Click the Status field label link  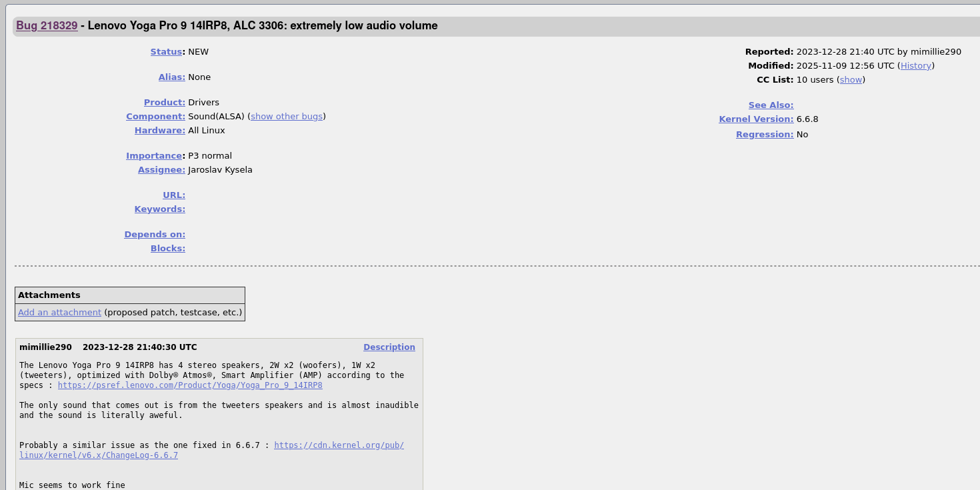click(166, 52)
